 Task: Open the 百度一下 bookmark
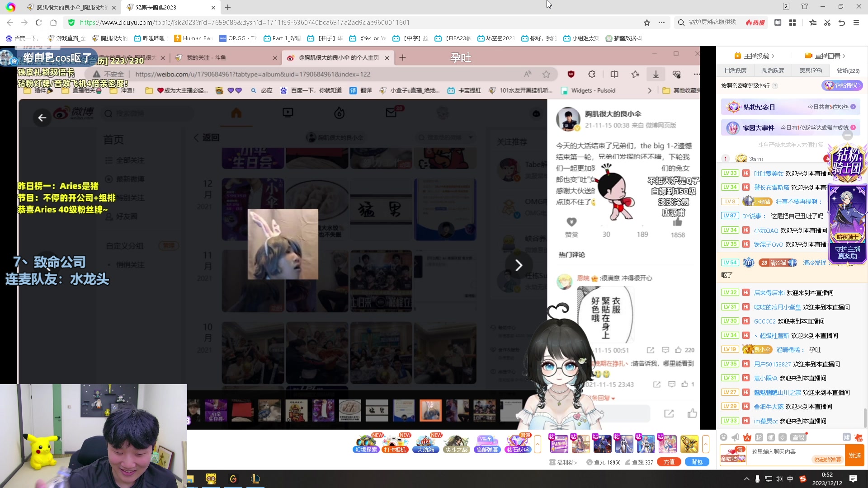pyautogui.click(x=22, y=38)
